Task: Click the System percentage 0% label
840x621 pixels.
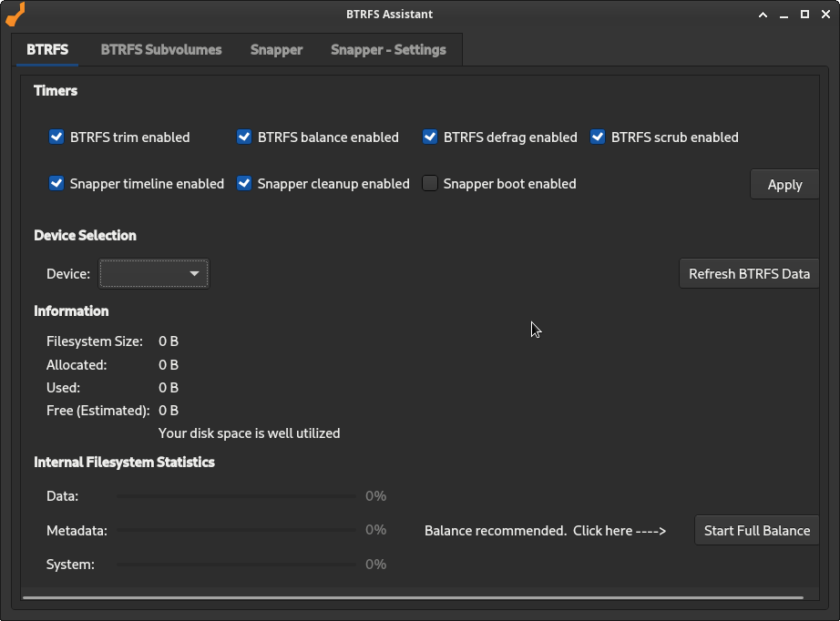Action: (x=375, y=565)
